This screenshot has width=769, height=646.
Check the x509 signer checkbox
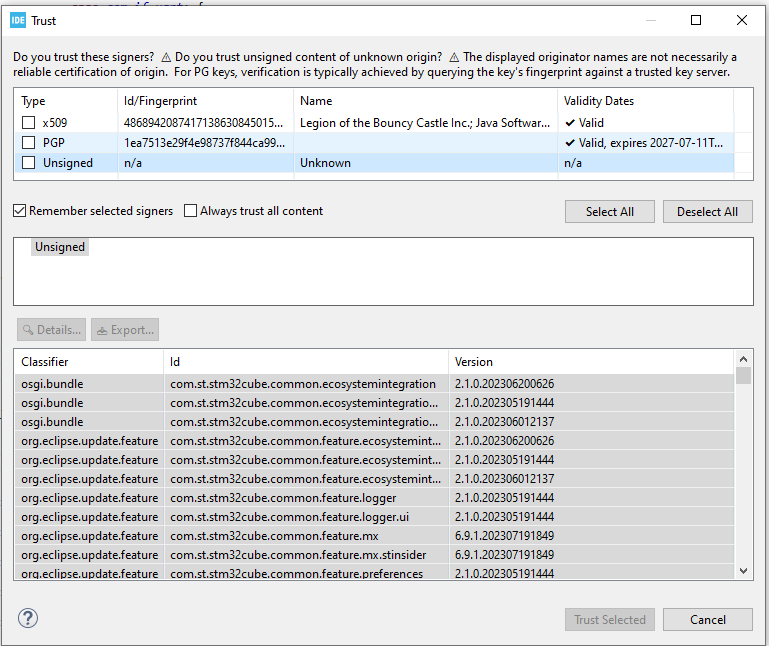(x=28, y=123)
